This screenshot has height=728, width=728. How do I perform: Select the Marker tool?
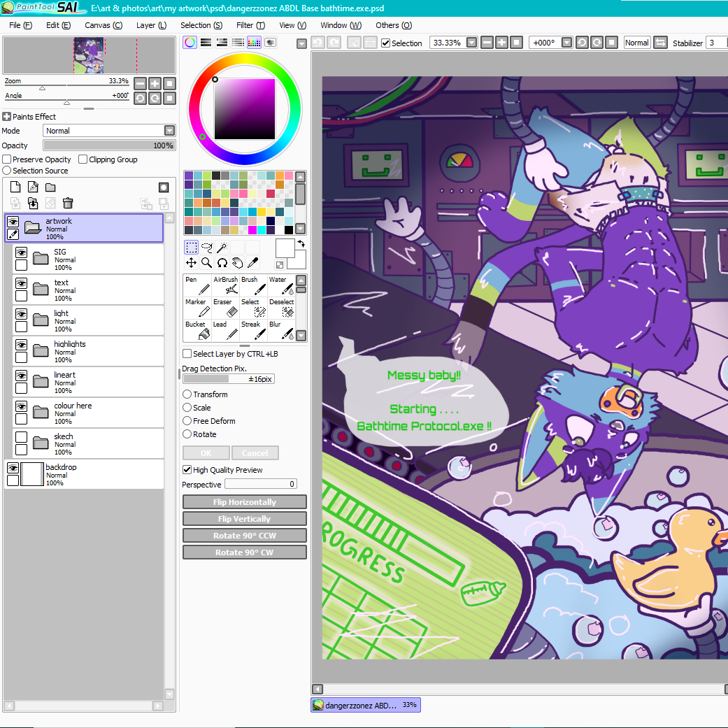[197, 308]
